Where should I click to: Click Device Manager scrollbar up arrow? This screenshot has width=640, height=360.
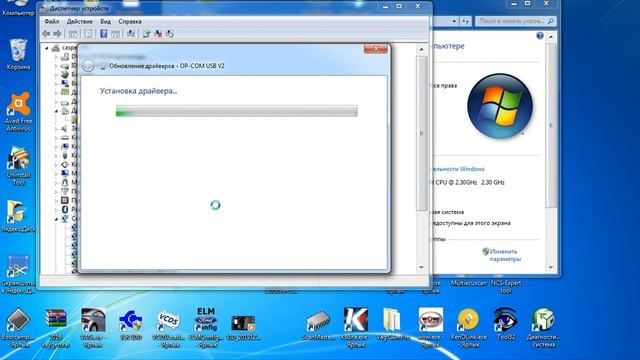(421, 49)
